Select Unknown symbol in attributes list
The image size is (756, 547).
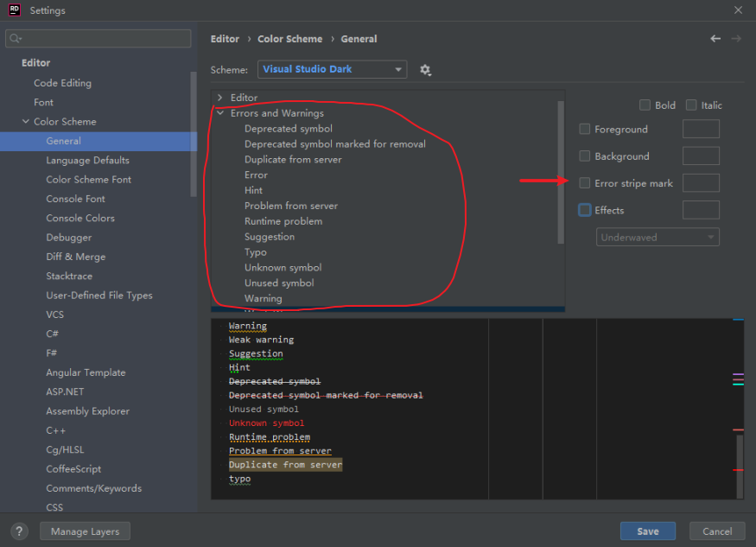coord(283,267)
